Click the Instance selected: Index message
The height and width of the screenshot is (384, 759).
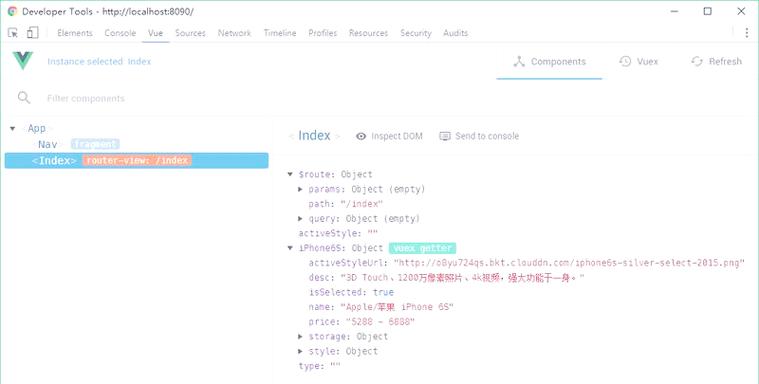pos(99,61)
